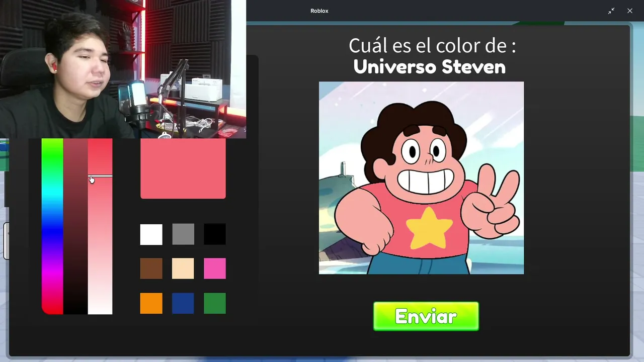Choose the orange color swatch
644x362 pixels.
tap(151, 303)
